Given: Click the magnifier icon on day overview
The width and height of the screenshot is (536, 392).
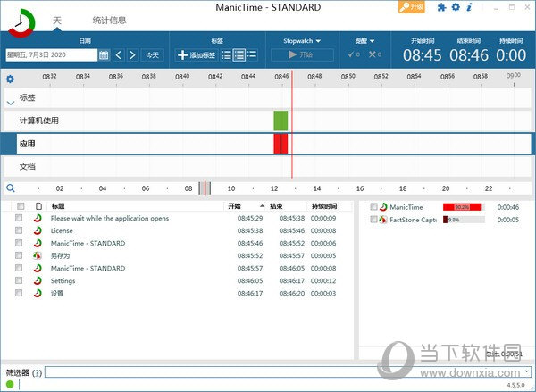Looking at the screenshot, I should point(11,188).
